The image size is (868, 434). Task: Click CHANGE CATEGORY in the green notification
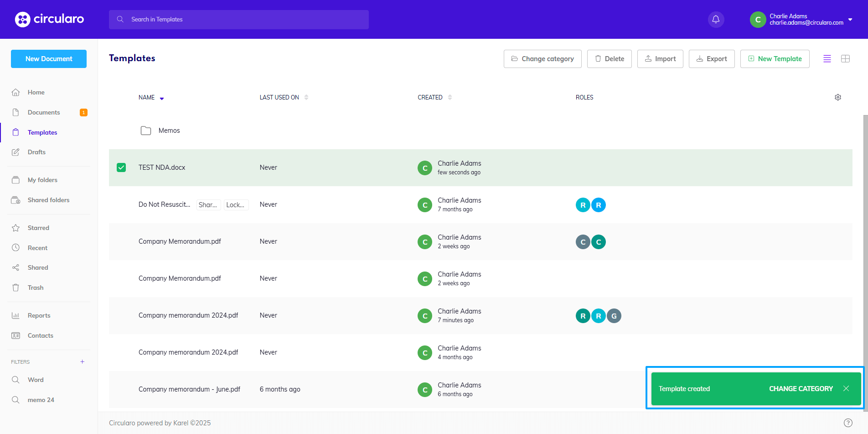(x=801, y=389)
